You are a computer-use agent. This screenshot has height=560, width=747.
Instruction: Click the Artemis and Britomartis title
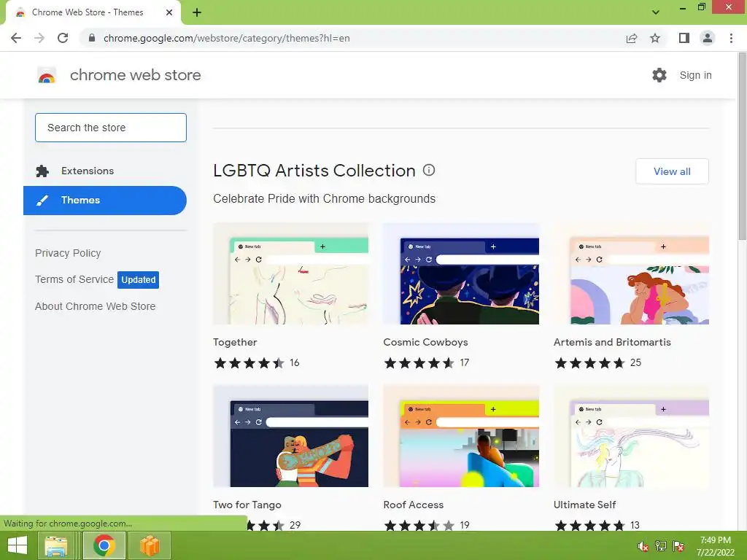(612, 343)
